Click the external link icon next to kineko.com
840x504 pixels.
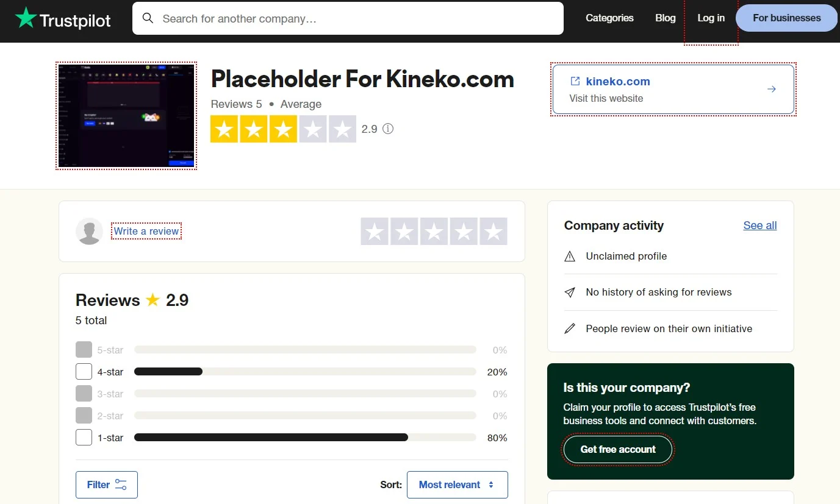tap(574, 81)
